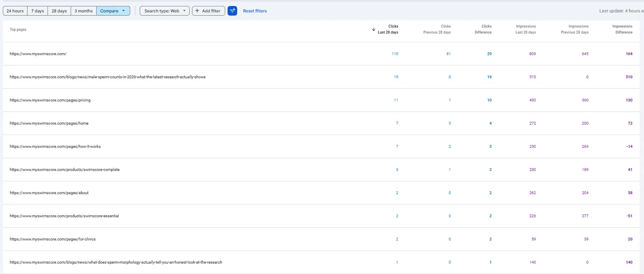The image size is (644, 274).
Task: Click the 189 previous impressions value
Action: tap(585, 170)
